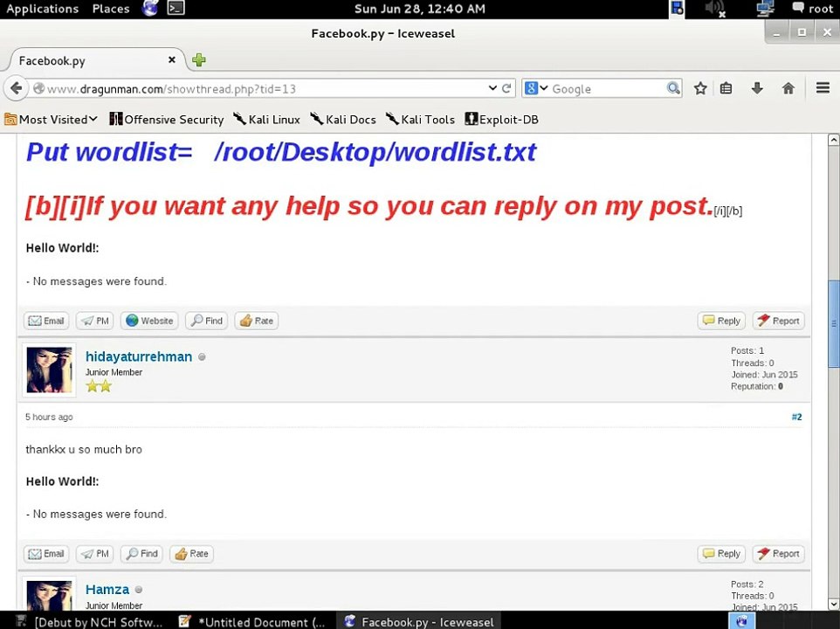Open Exploit-DB bookmark

(501, 120)
